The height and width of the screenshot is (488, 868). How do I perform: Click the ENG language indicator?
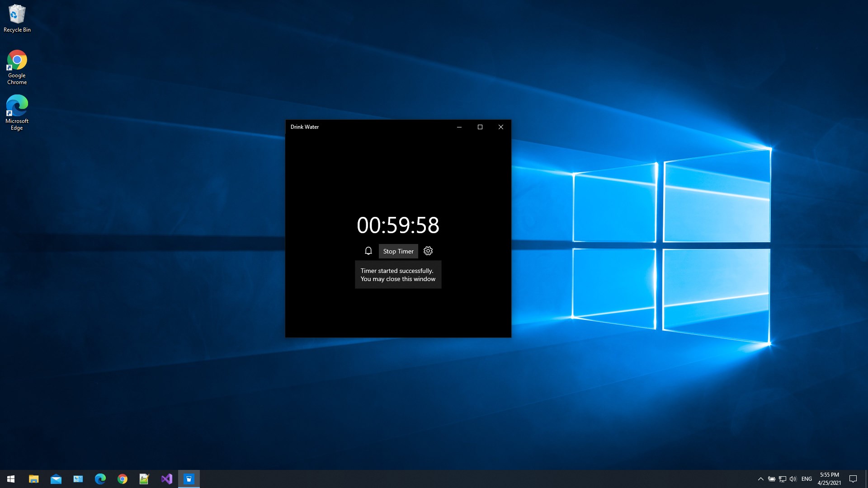tap(807, 479)
